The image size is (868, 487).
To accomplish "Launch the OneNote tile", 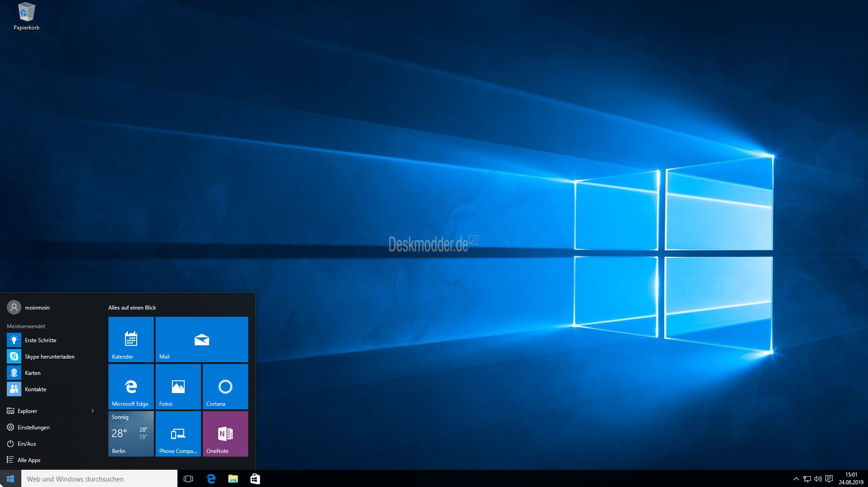I will (x=226, y=434).
